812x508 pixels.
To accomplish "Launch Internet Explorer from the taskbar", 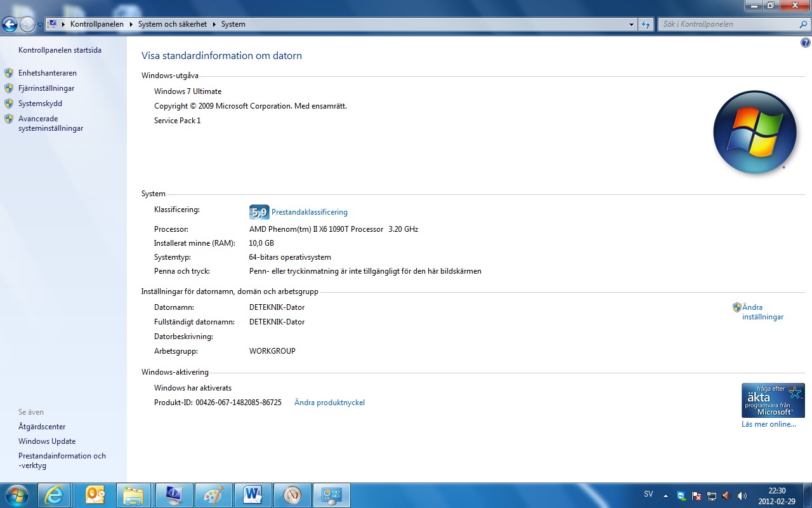I will pos(55,495).
